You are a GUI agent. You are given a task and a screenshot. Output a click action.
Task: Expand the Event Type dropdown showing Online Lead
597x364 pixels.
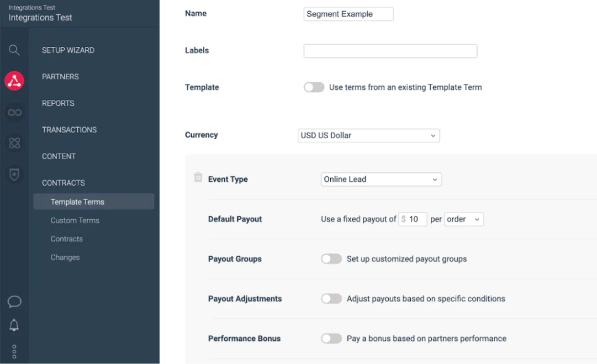(x=381, y=179)
